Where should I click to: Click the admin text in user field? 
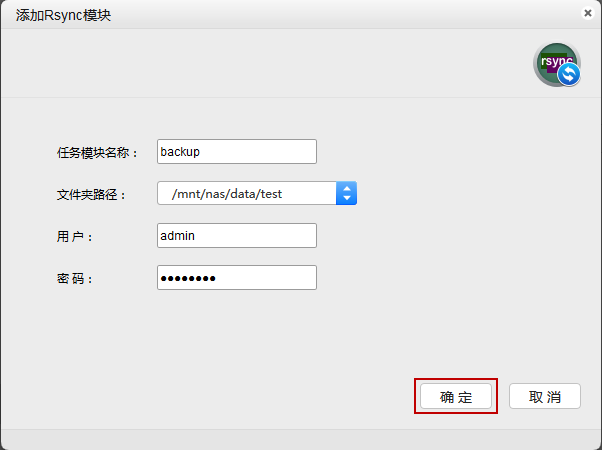[179, 235]
